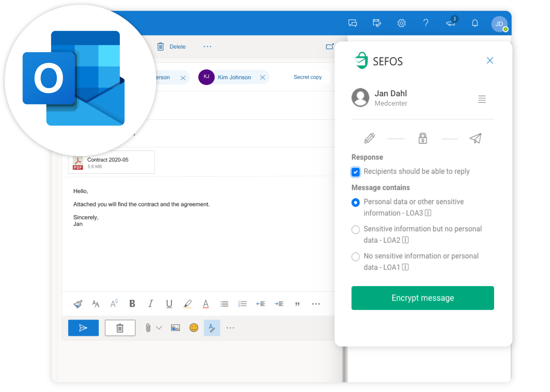Screen dimensions: 550x392
Task: Remove the recipient ending in 'erson'
Action: click(x=183, y=78)
